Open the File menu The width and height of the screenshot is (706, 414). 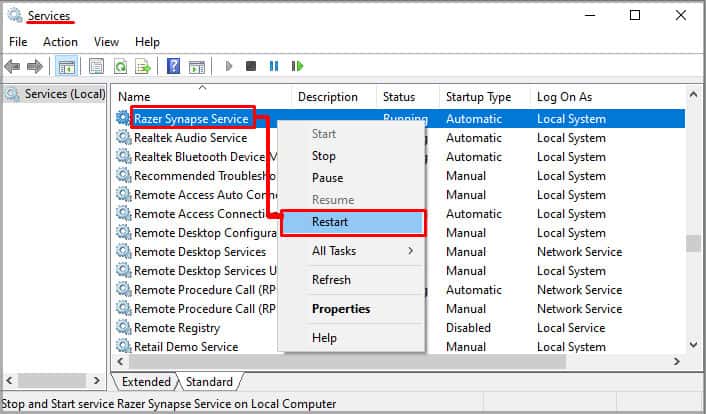pos(18,42)
